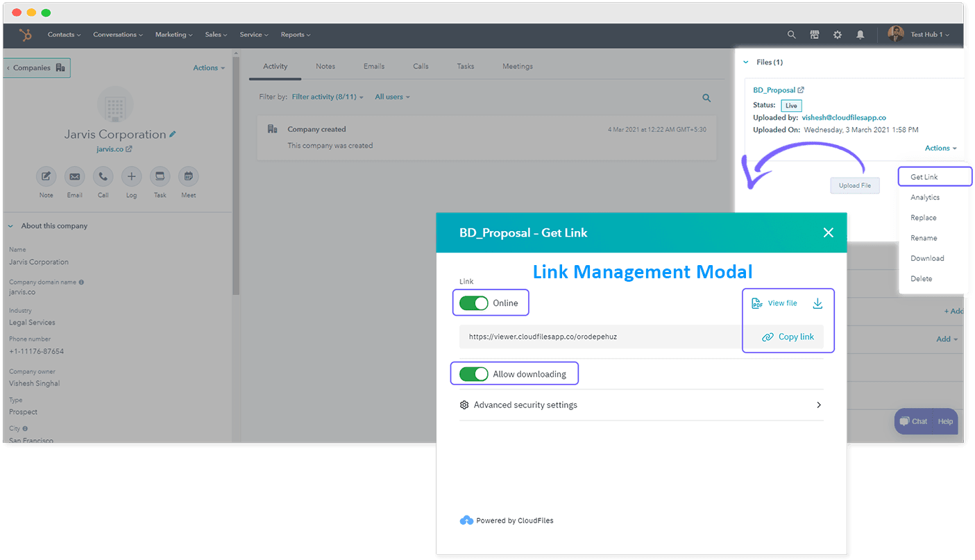Open the Contacts menu

64,35
